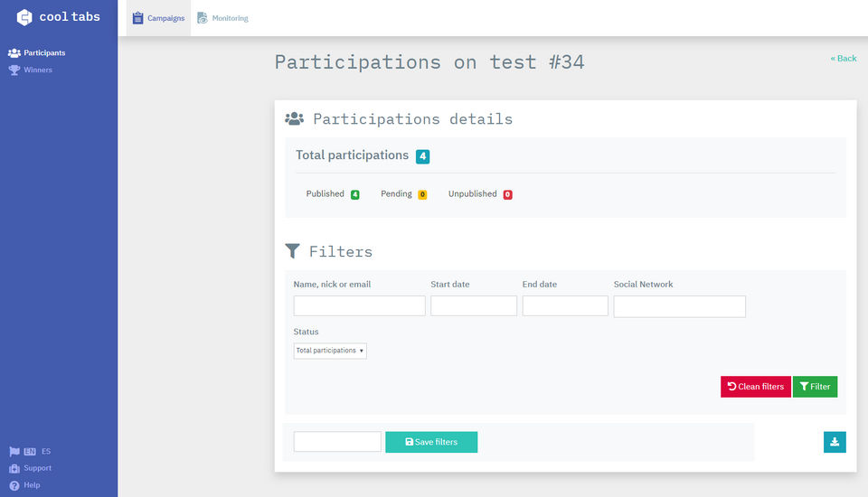Image resolution: width=868 pixels, height=497 pixels.
Task: Click the Cool Tabs logo icon
Action: [24, 17]
